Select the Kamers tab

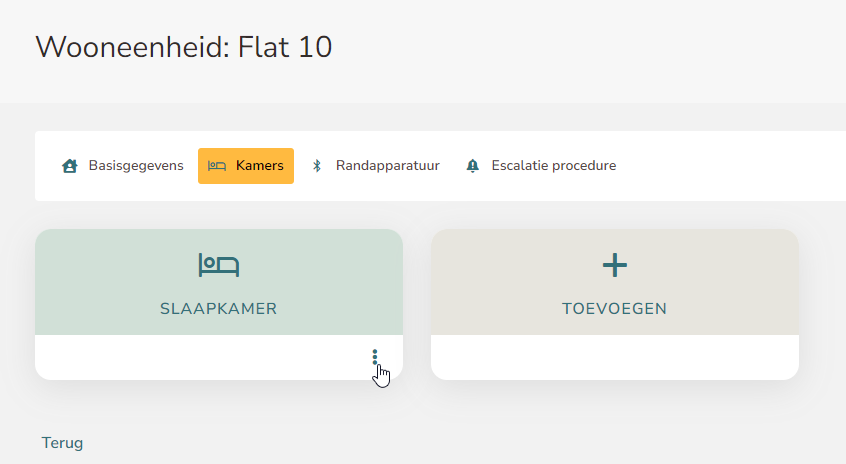point(246,166)
